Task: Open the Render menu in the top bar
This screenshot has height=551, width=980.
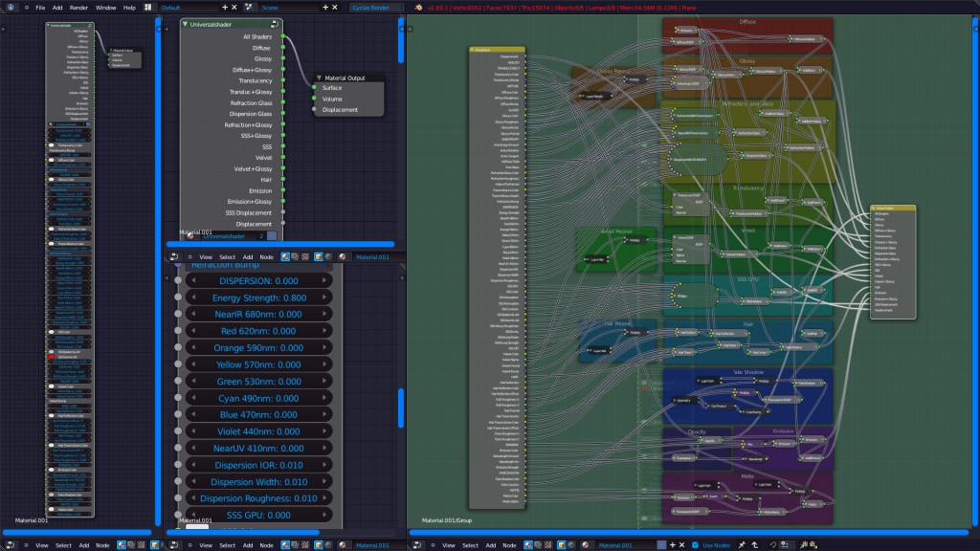Action: (x=78, y=5)
